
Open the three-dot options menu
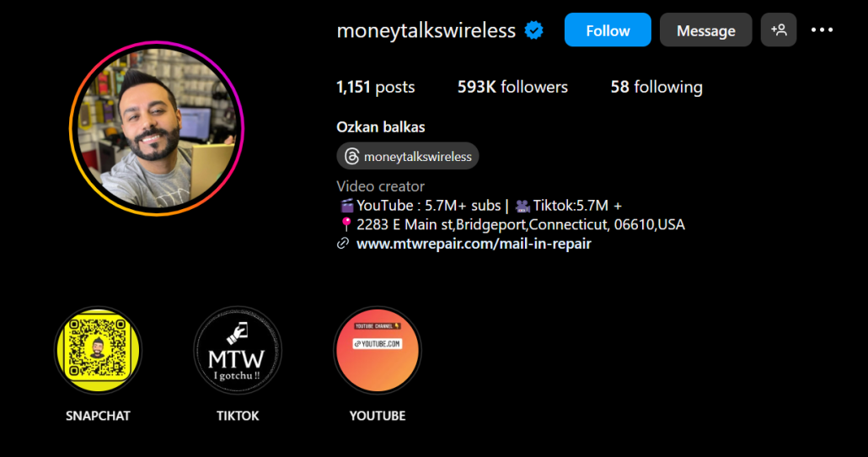822,30
